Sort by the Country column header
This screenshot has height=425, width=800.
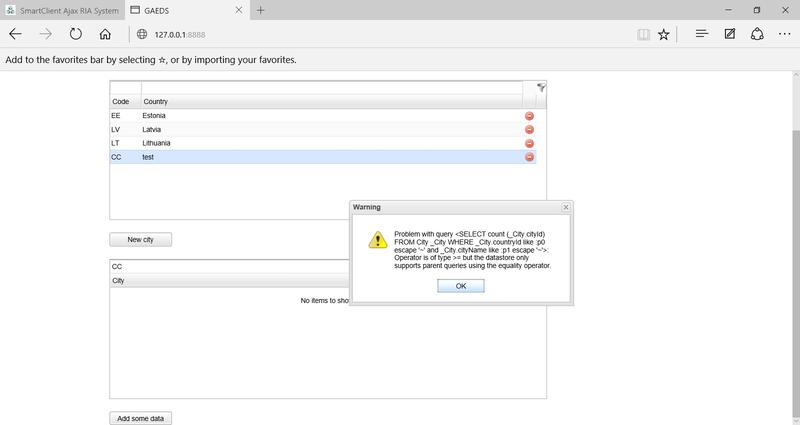coord(332,102)
